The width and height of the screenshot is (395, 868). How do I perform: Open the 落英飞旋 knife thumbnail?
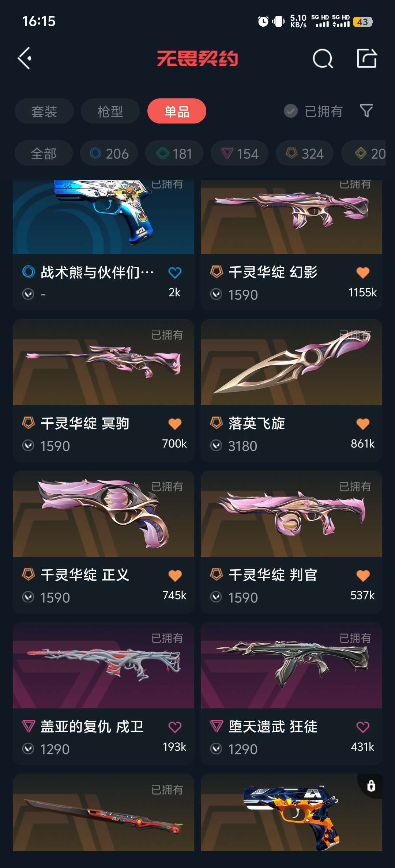pos(291,362)
